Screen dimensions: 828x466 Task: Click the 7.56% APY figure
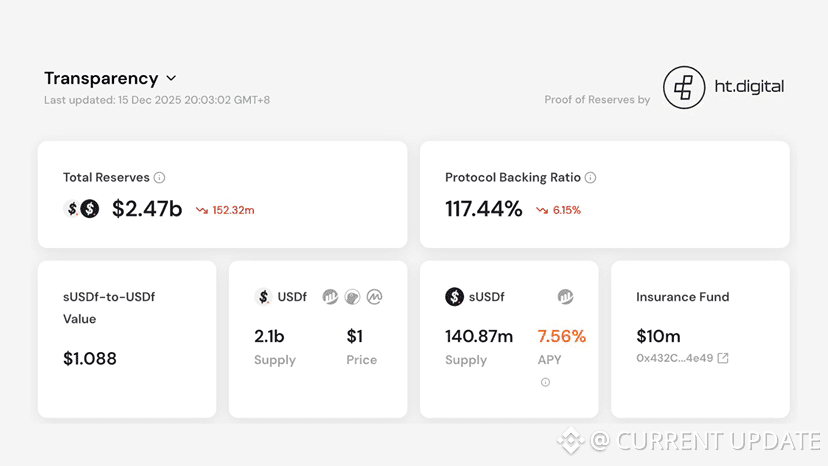562,336
